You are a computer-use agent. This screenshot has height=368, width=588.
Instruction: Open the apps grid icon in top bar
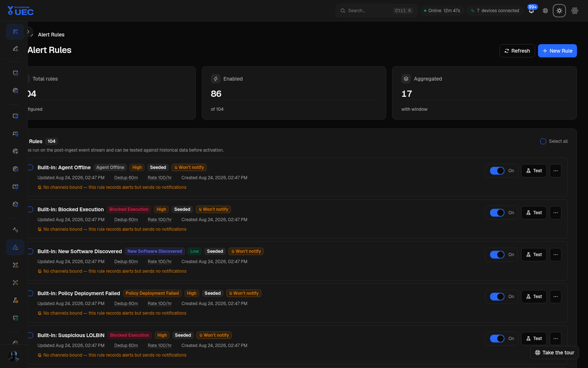[x=575, y=11]
